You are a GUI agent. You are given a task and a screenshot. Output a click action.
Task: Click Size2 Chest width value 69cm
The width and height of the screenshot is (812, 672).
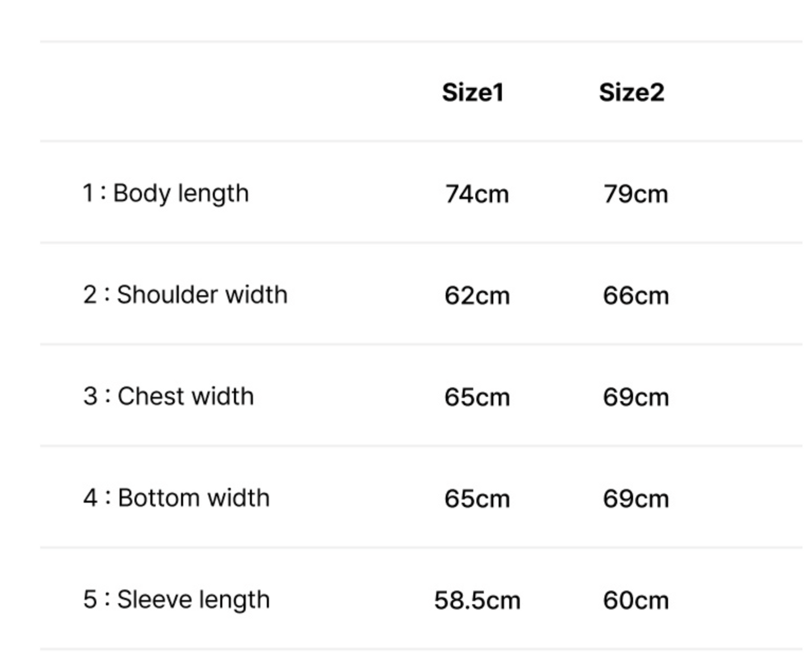pos(636,398)
